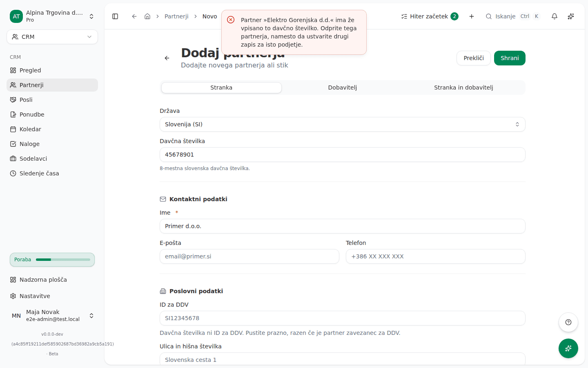The width and height of the screenshot is (588, 368).
Task: Select the Stranka partner type
Action: [221, 88]
